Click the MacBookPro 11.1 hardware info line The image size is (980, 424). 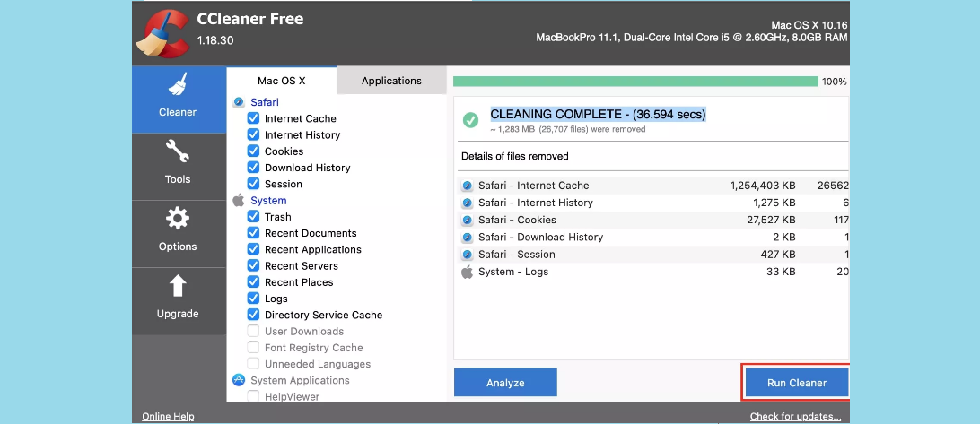[692, 38]
